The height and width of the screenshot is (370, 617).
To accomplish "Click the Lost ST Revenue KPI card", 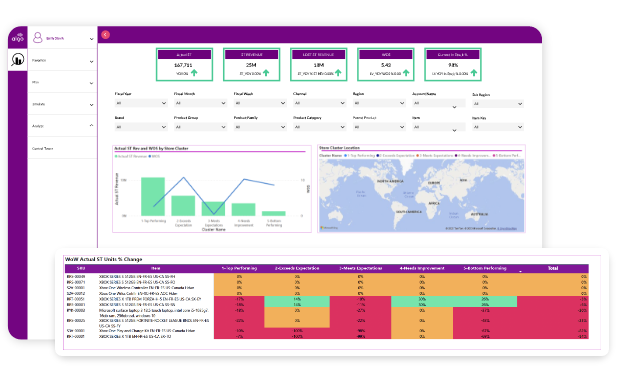I will (319, 65).
